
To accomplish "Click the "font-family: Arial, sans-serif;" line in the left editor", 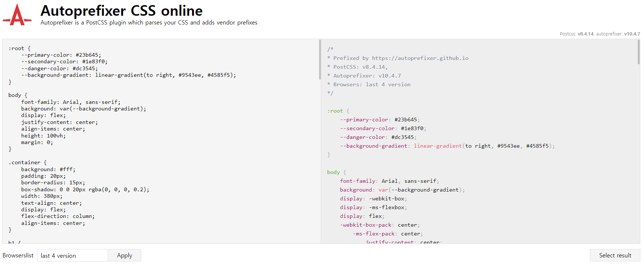I will [x=70, y=102].
